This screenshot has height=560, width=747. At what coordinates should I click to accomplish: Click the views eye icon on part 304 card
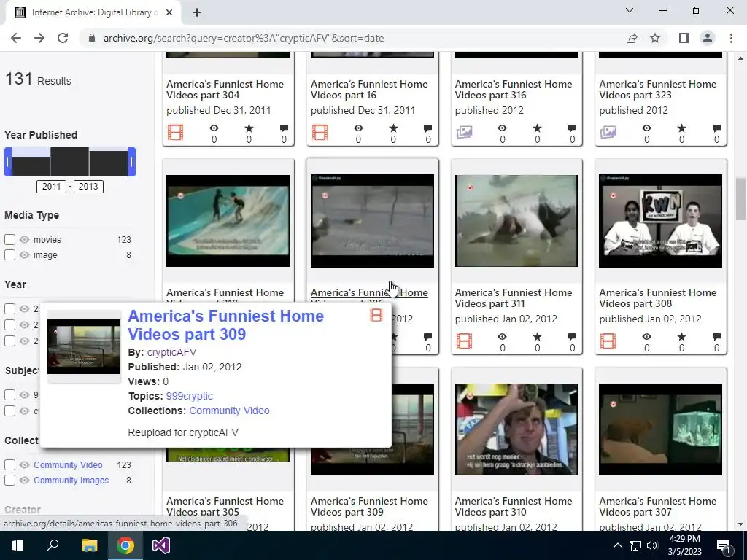tap(214, 128)
